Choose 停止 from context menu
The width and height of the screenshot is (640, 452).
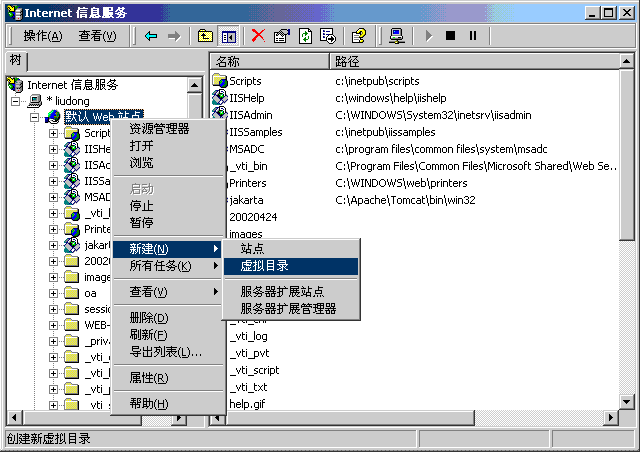[168, 206]
